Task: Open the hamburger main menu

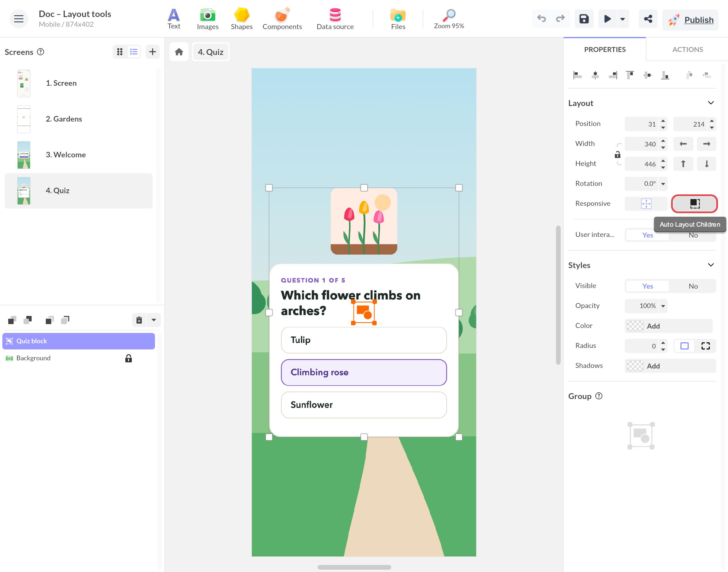Action: 18,19
